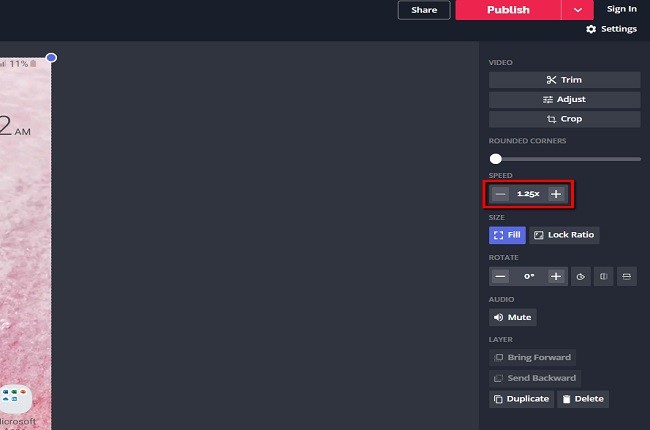This screenshot has height=430, width=650.
Task: Select the Crop tool
Action: click(564, 119)
